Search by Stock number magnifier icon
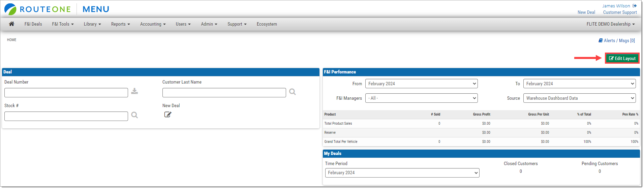 (x=134, y=115)
